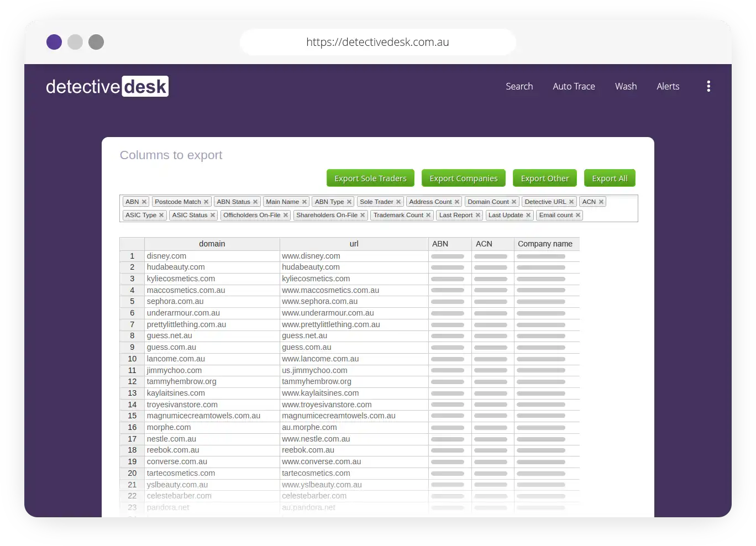Click the disney.com domain cell
The width and height of the screenshot is (756, 546).
(x=212, y=256)
